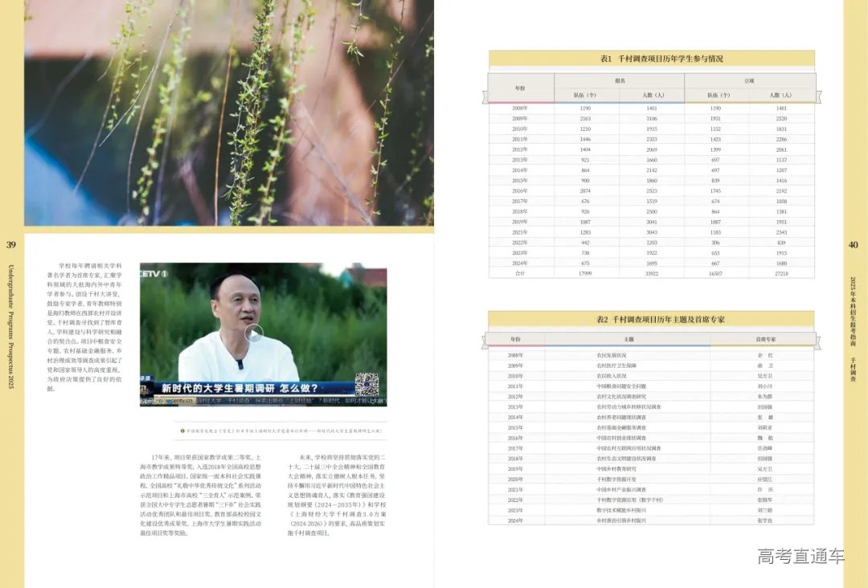Click the 高考直通车 watermark
The height and width of the screenshot is (588, 868).
click(x=800, y=556)
